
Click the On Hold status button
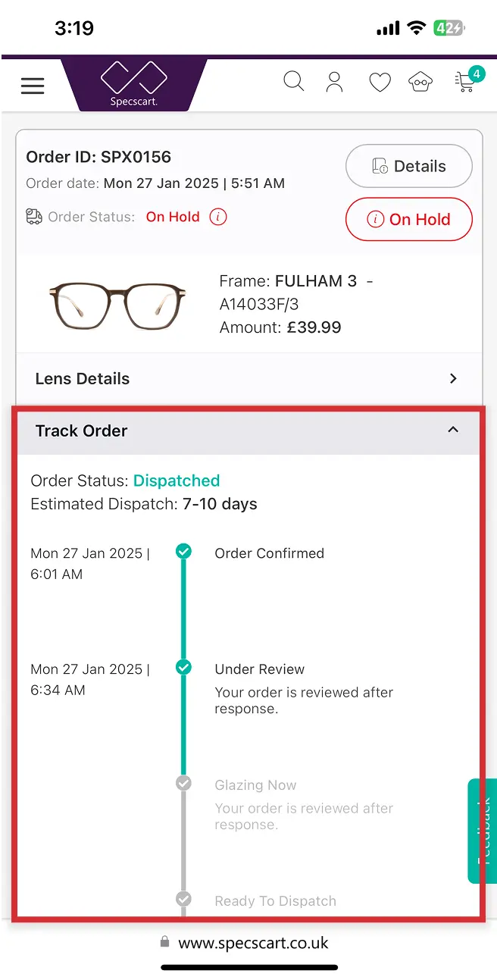(408, 219)
